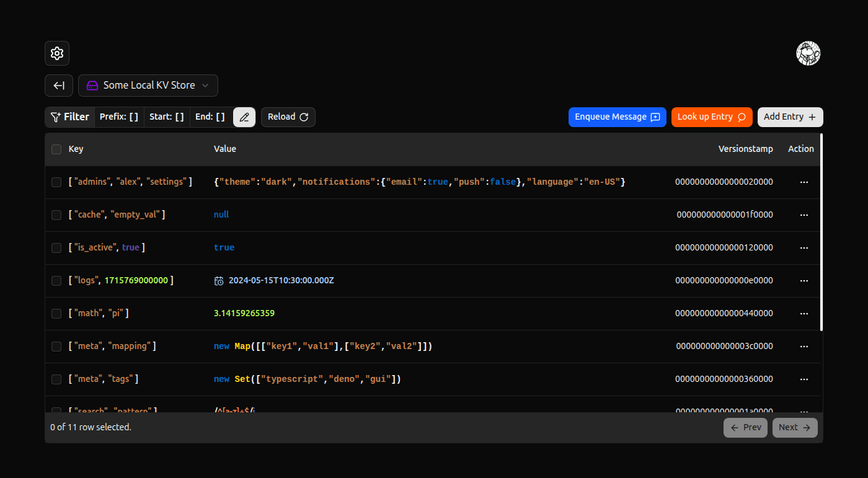
Task: Select the checkbox for the admins alex settings row
Action: (56, 182)
